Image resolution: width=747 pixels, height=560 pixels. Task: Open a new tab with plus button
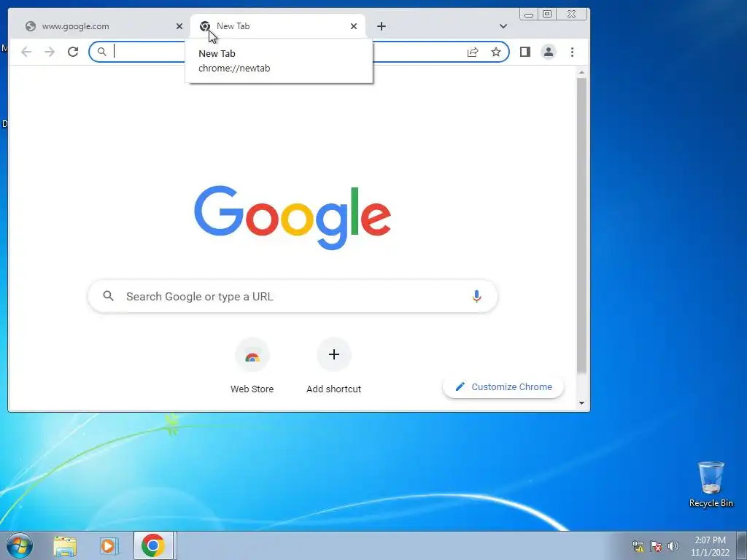pos(381,26)
